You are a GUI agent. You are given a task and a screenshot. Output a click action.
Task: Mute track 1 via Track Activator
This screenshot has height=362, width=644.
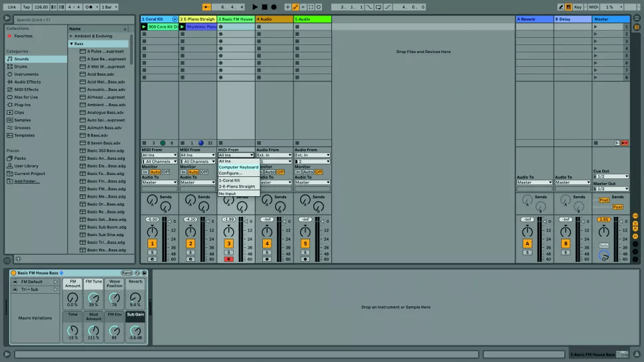tap(152, 244)
